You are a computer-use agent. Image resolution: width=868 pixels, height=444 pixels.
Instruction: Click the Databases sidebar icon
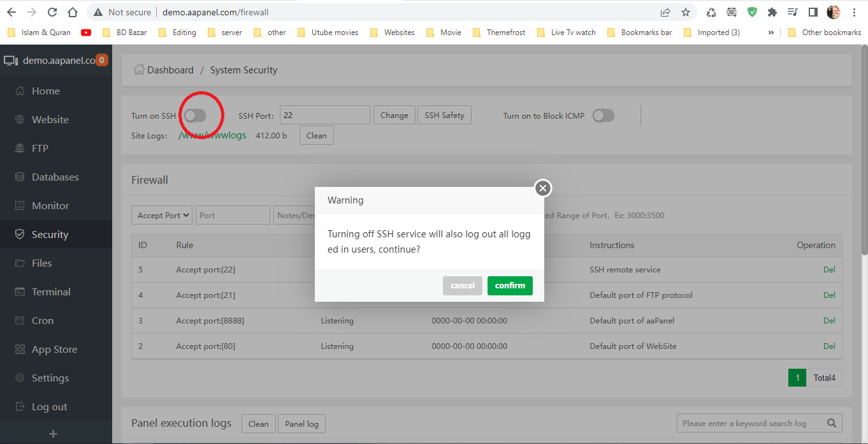[21, 177]
